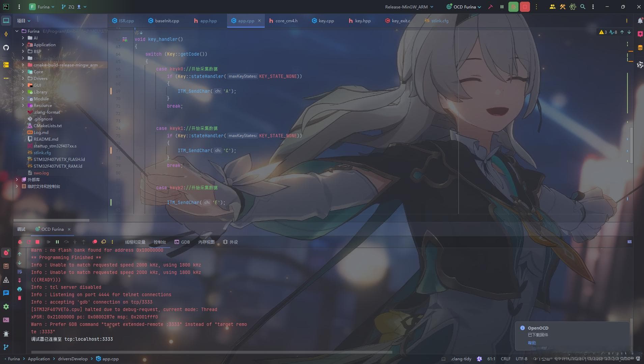This screenshot has height=364, width=644.
Task: Open Project tool window icon
Action: [x=6, y=21]
